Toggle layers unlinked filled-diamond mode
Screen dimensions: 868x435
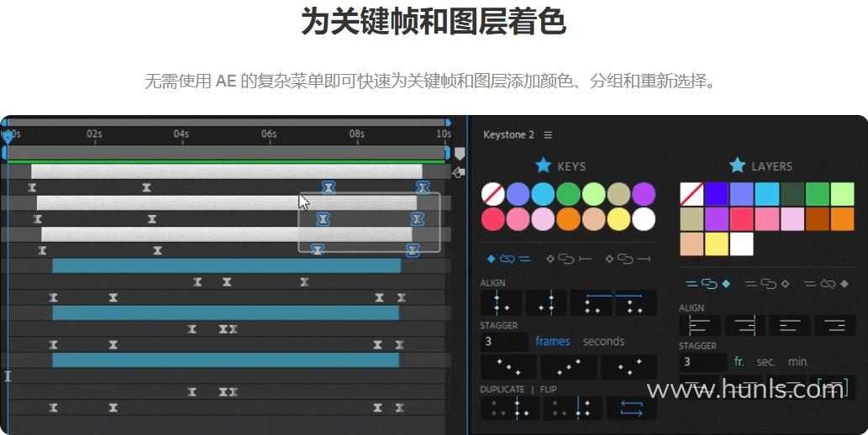[827, 284]
